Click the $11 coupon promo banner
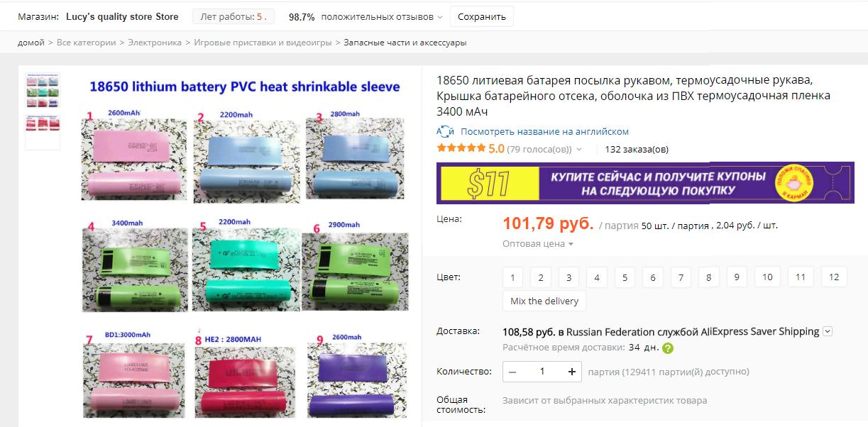Viewport: 868px width, 427px height. coord(645,183)
